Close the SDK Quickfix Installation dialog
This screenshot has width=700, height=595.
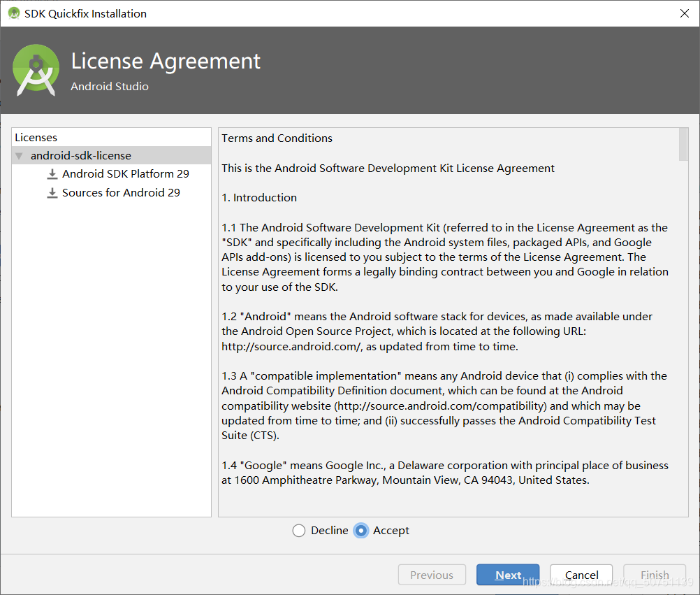(685, 13)
